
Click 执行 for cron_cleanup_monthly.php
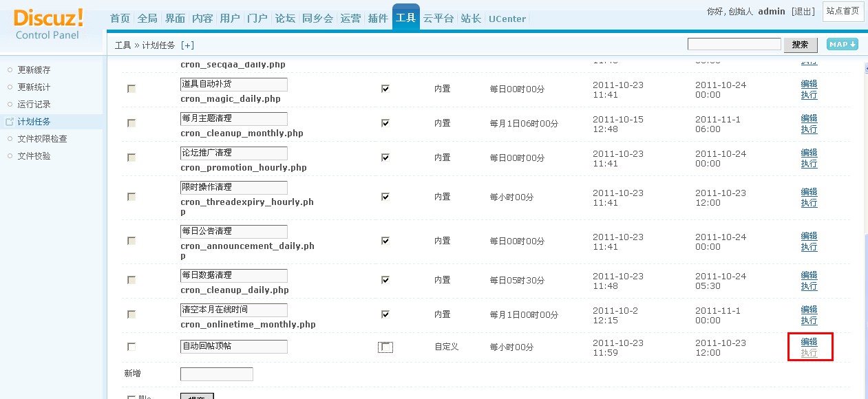click(809, 129)
